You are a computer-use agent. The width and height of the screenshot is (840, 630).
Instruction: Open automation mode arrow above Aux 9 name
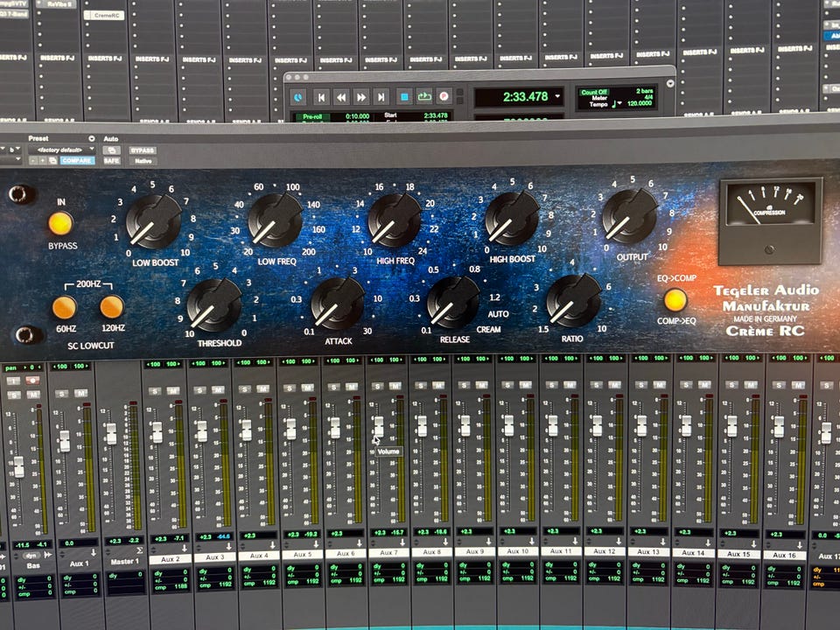[x=489, y=542]
